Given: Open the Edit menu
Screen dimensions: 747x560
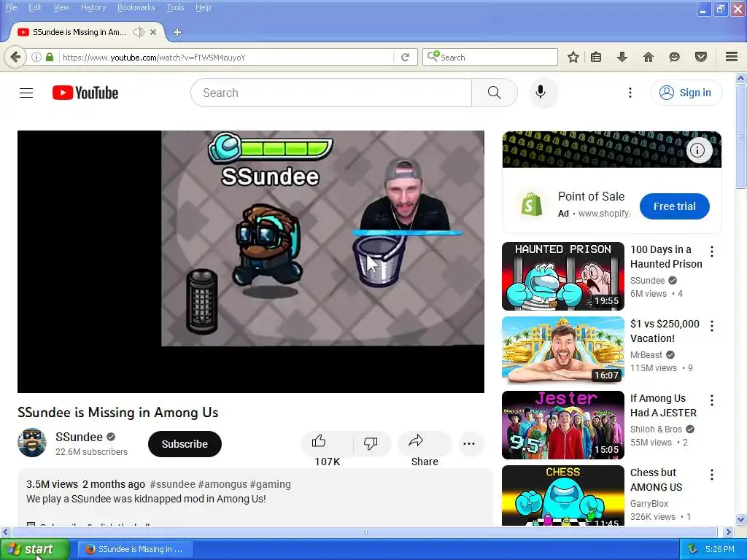Looking at the screenshot, I should tap(35, 7).
